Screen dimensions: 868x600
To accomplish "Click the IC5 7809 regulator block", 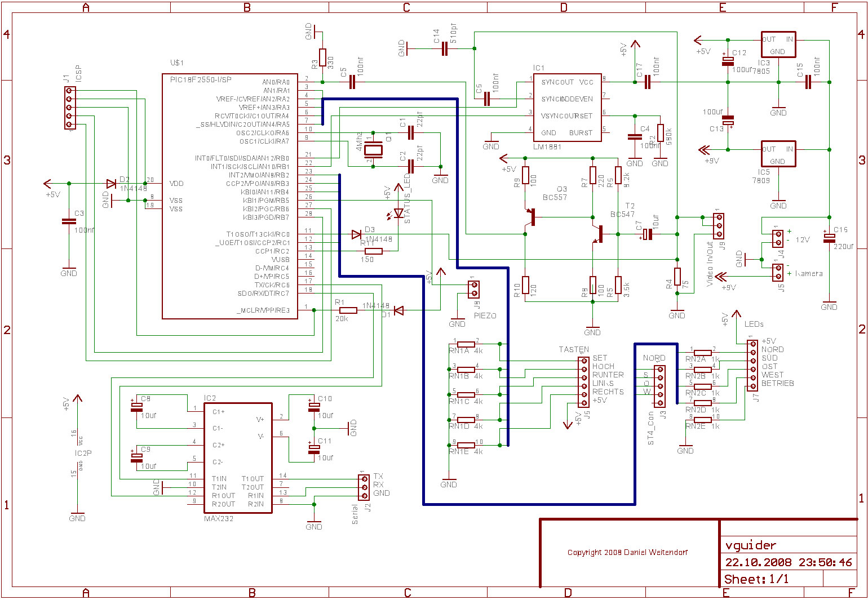I will click(778, 154).
